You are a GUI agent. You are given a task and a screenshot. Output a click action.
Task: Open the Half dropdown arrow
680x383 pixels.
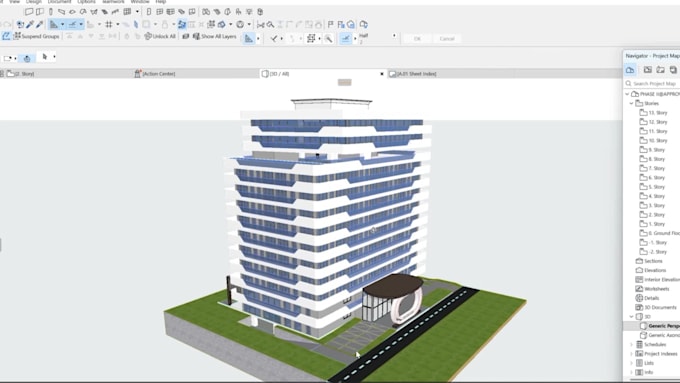pyautogui.click(x=394, y=36)
